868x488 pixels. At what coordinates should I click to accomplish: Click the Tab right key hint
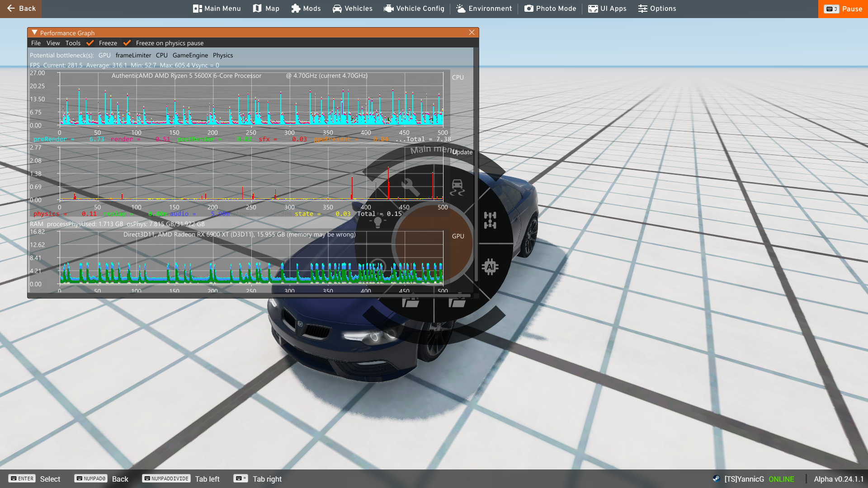pos(258,479)
